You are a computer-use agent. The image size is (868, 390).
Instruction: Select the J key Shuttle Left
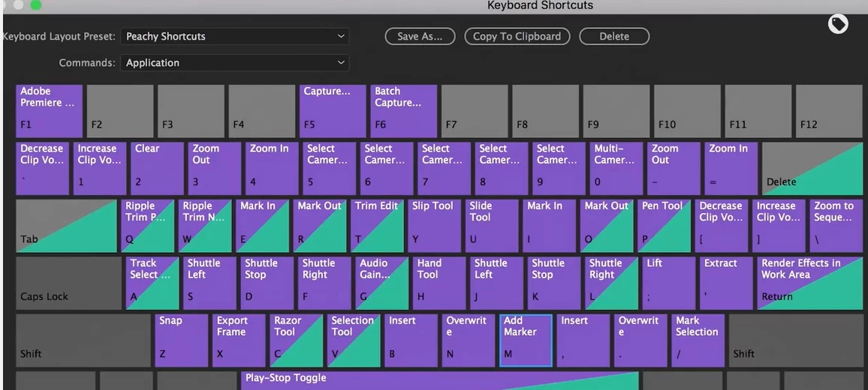pos(497,283)
